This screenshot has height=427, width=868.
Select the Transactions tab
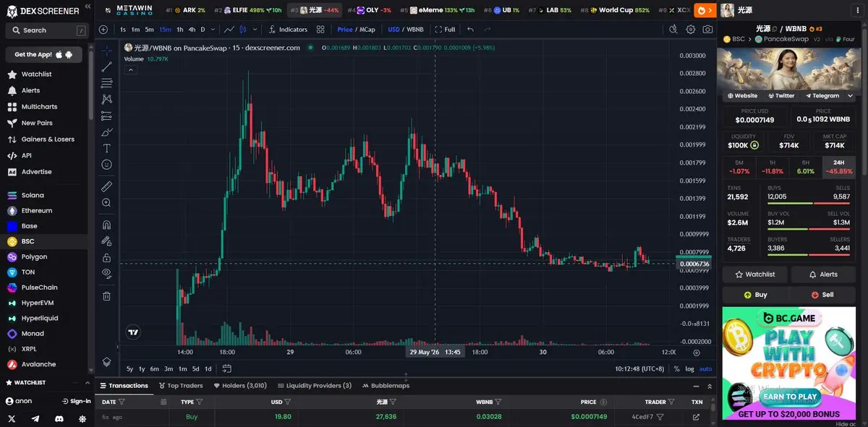click(x=124, y=386)
